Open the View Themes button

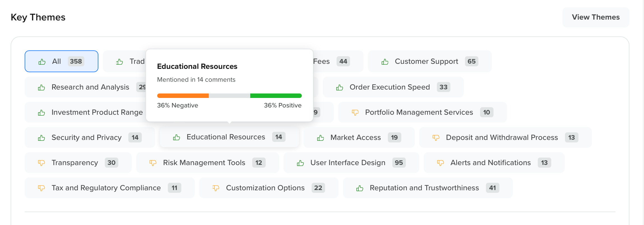tap(596, 17)
